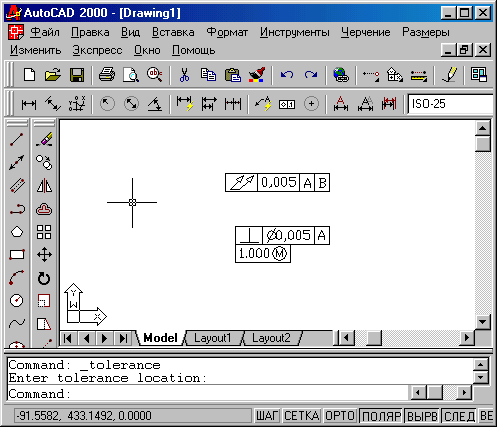Click the Paste clipboard icon
This screenshot has height=427, width=497.
(233, 75)
